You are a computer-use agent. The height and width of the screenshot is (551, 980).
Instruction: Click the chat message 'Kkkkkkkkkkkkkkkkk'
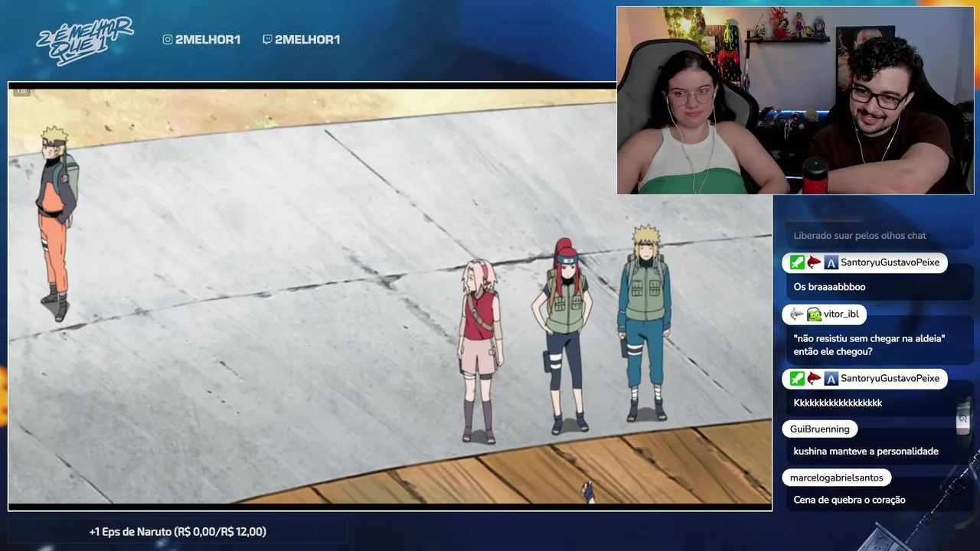coord(838,403)
